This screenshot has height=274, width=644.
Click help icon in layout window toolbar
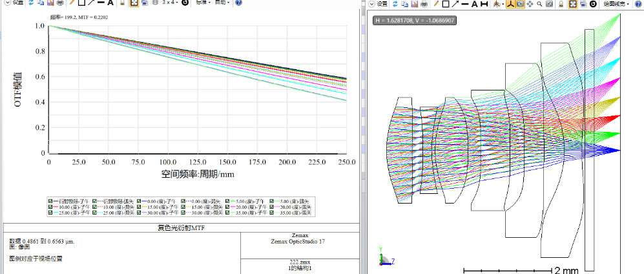point(638,4)
